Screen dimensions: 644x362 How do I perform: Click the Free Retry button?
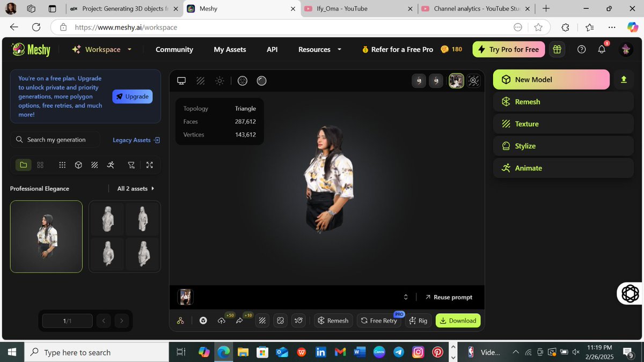379,321
